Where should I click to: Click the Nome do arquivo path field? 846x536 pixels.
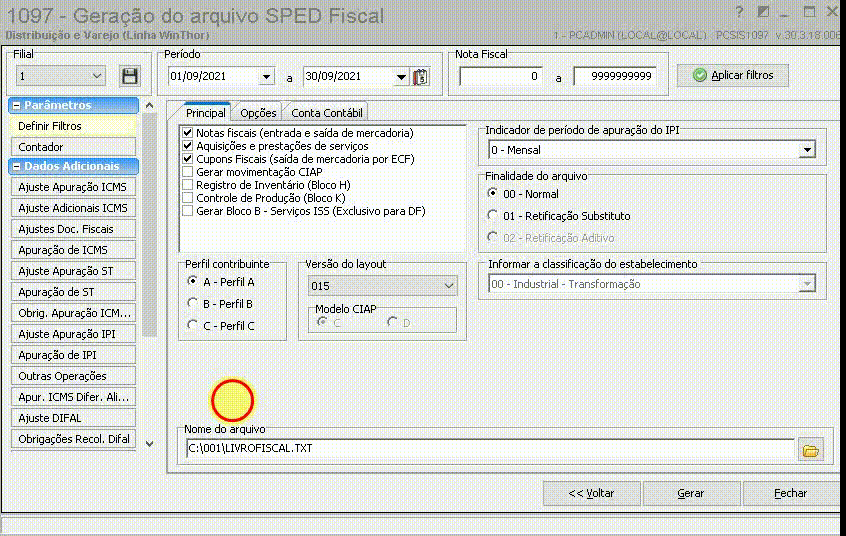point(490,449)
